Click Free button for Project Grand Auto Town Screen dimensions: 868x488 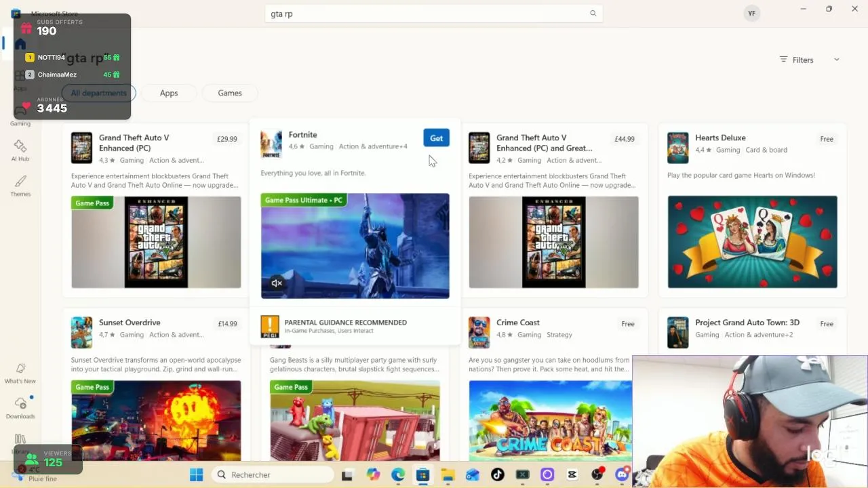(x=827, y=324)
